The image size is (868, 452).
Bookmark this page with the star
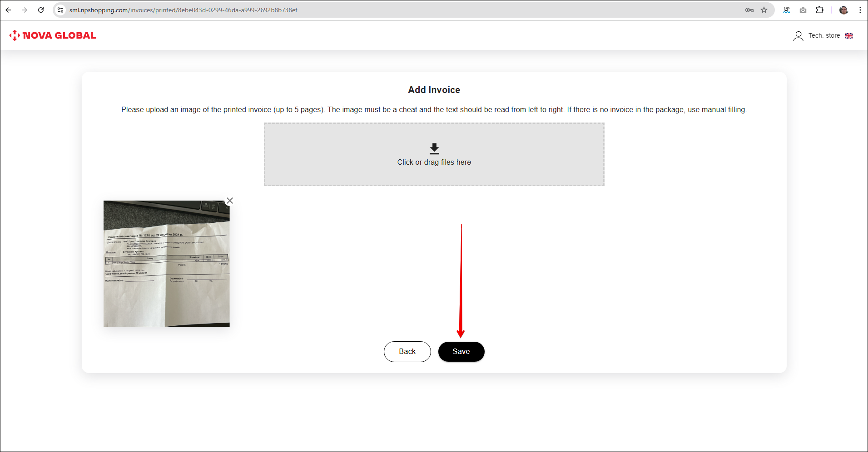[x=764, y=10]
